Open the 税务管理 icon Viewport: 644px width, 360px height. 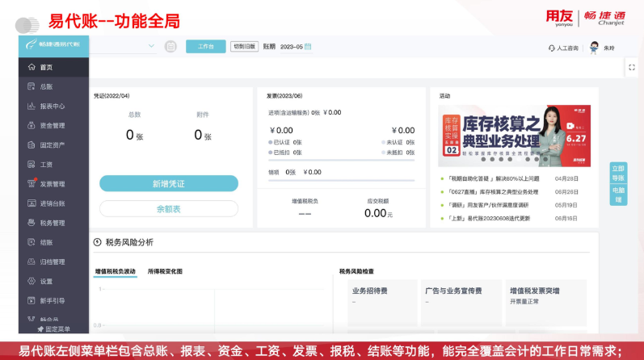[32, 223]
